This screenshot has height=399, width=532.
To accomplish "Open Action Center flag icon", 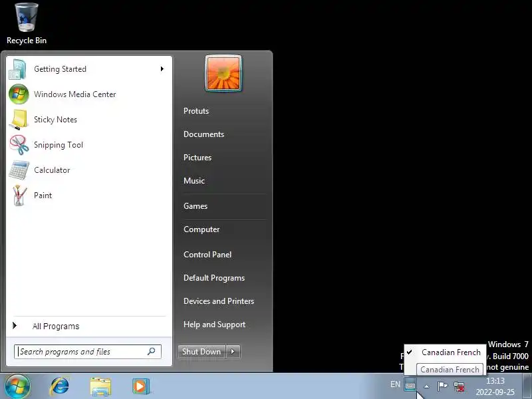I will click(x=442, y=386).
